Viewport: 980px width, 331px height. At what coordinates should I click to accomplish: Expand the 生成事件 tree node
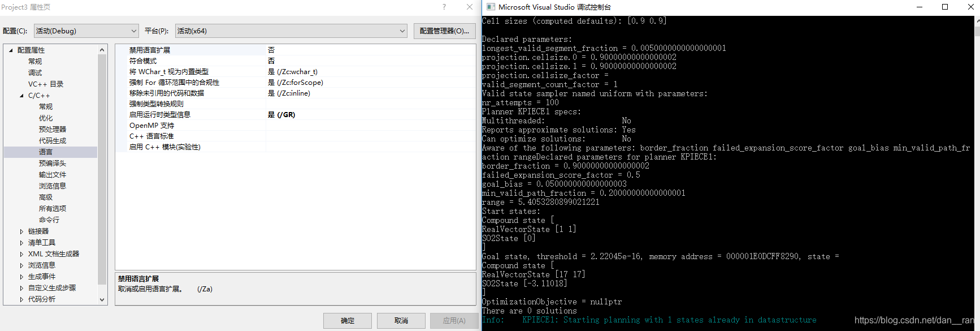(21, 277)
